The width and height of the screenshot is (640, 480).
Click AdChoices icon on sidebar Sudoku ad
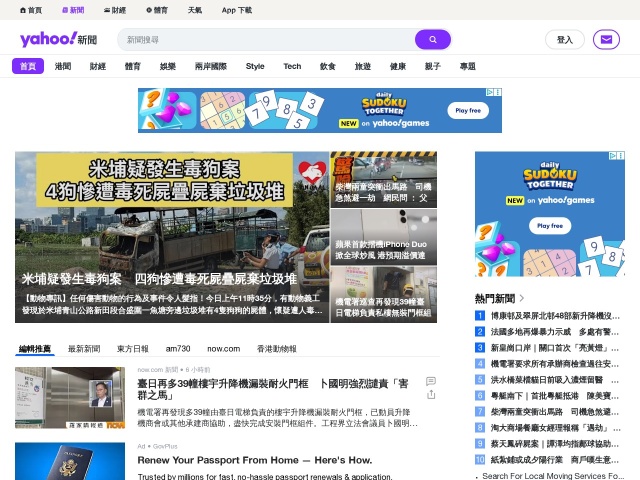[612, 156]
